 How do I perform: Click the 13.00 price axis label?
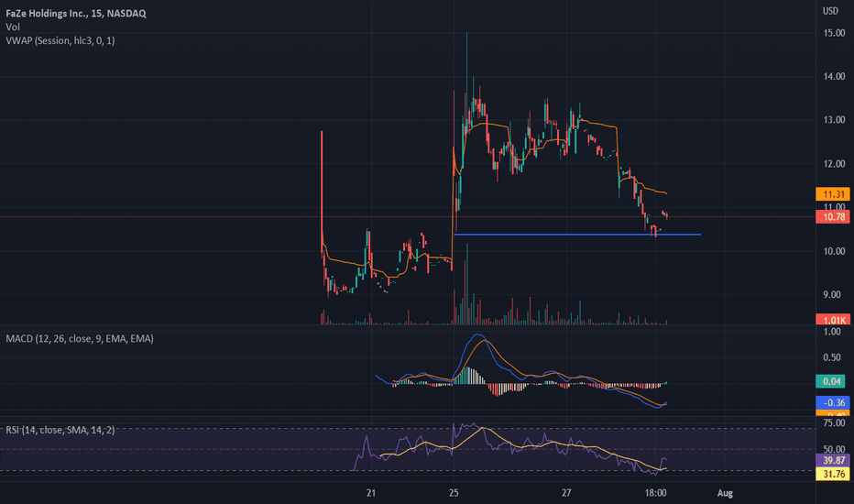click(834, 120)
